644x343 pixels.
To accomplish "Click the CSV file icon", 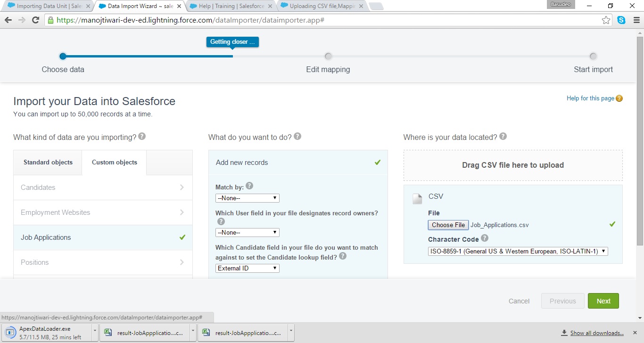I will coord(417,199).
